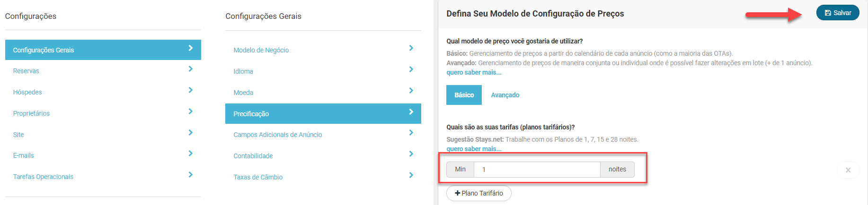Click the Salvar button
This screenshot has height=205, width=868.
click(x=837, y=13)
